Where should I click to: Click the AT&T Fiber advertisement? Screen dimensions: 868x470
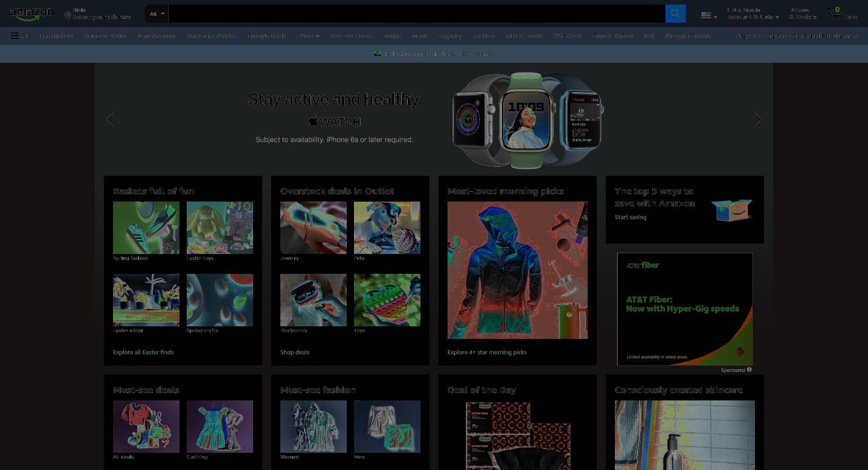click(x=685, y=309)
